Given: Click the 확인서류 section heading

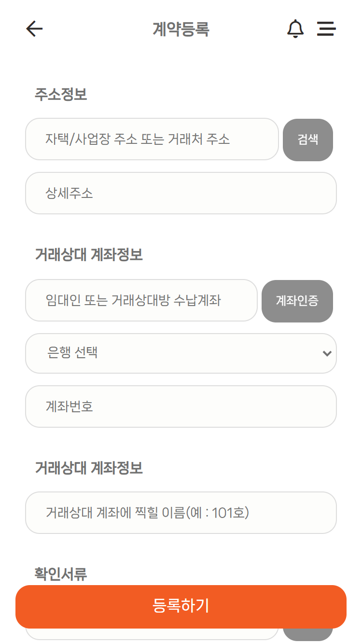Looking at the screenshot, I should (61, 574).
